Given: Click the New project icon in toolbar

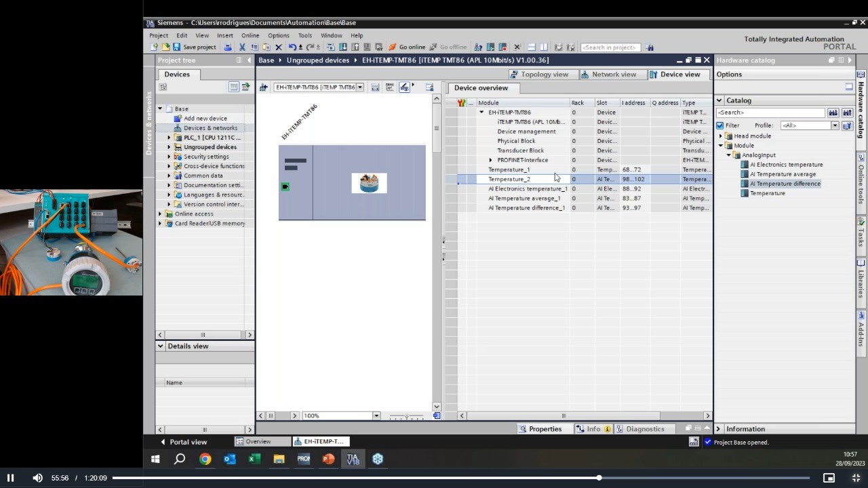Looking at the screenshot, I should 155,47.
